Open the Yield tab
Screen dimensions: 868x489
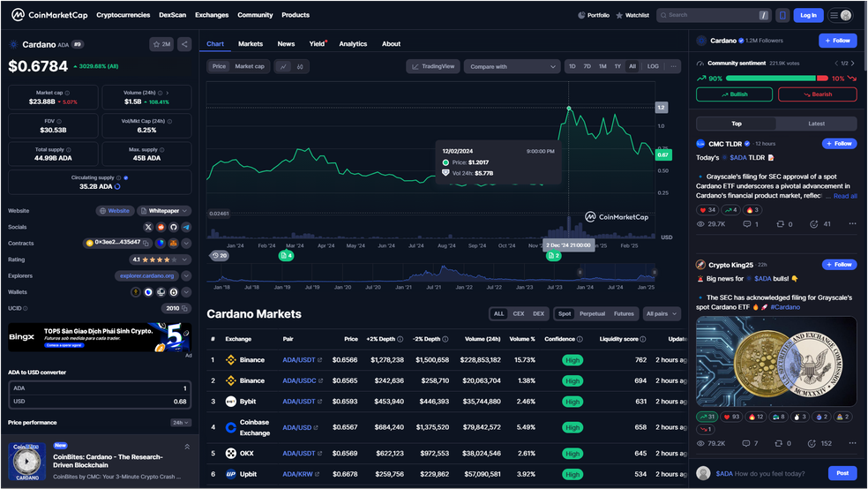[x=318, y=44]
